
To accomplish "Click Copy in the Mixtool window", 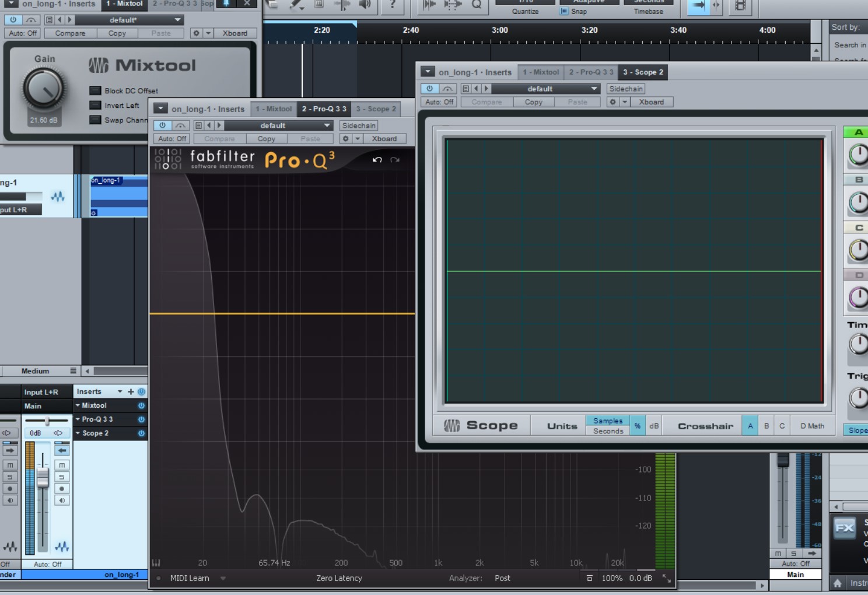I will pyautogui.click(x=117, y=33).
